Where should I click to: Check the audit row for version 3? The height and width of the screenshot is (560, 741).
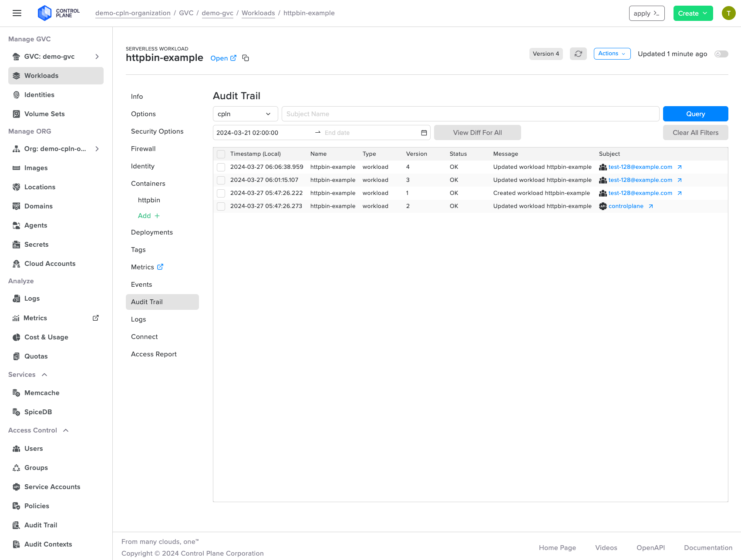click(x=221, y=180)
